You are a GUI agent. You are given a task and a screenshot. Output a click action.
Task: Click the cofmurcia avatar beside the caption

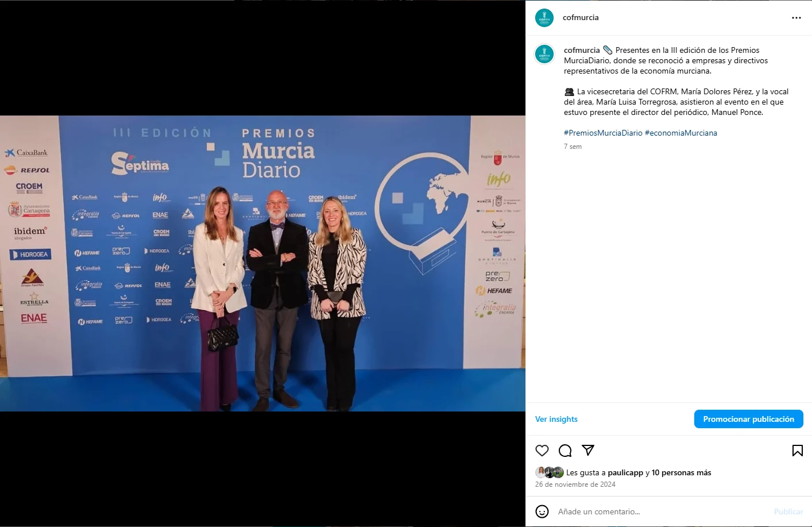point(544,54)
